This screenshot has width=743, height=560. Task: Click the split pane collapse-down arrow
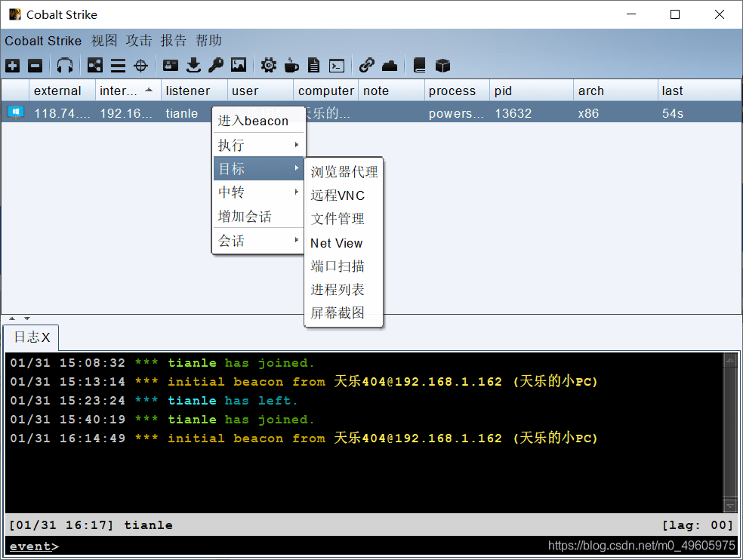[x=27, y=318]
